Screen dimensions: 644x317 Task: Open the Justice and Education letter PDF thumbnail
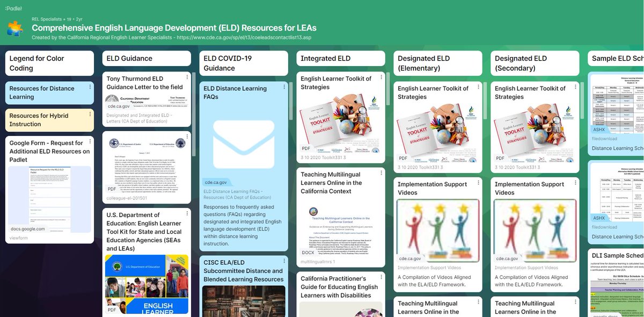click(147, 163)
